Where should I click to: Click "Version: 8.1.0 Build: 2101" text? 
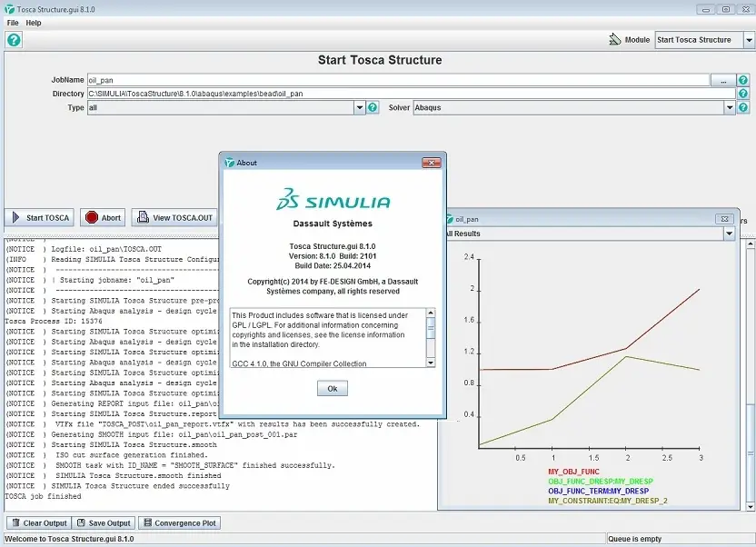[x=333, y=256]
